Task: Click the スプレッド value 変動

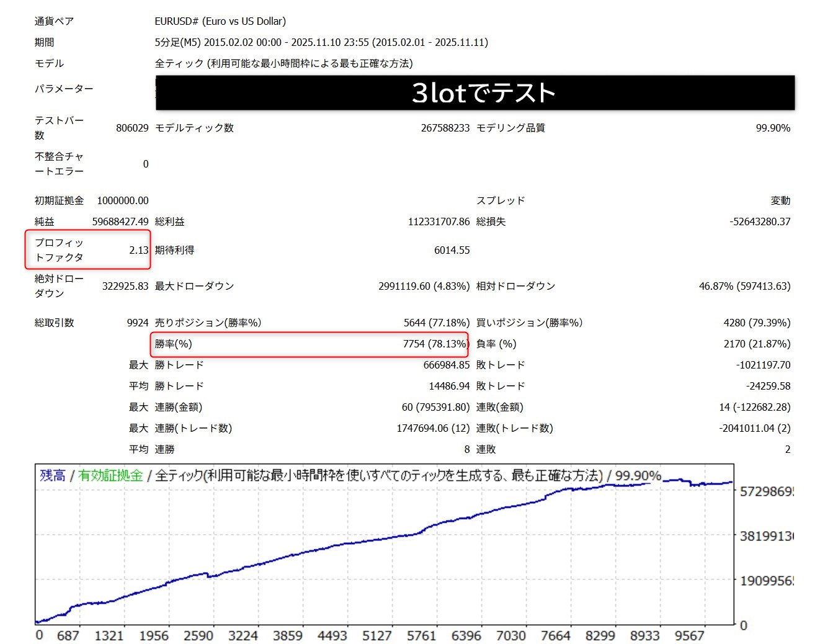Action: click(780, 200)
